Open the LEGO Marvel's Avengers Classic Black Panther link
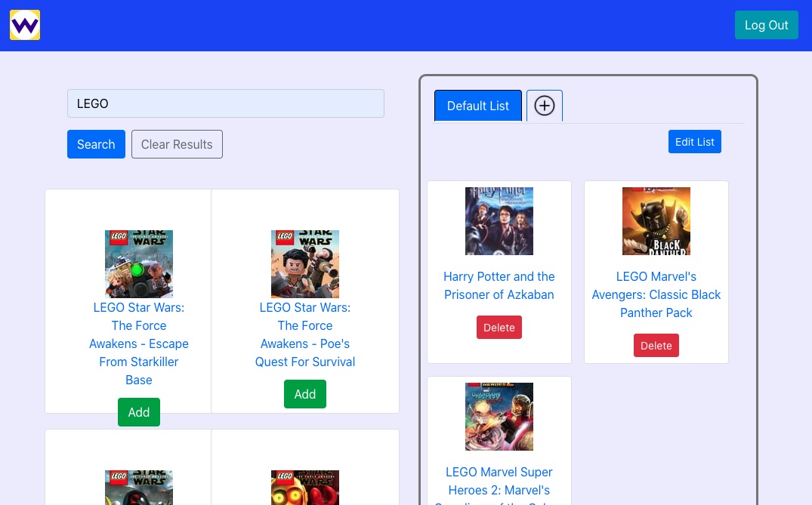The height and width of the screenshot is (505, 812). (656, 294)
